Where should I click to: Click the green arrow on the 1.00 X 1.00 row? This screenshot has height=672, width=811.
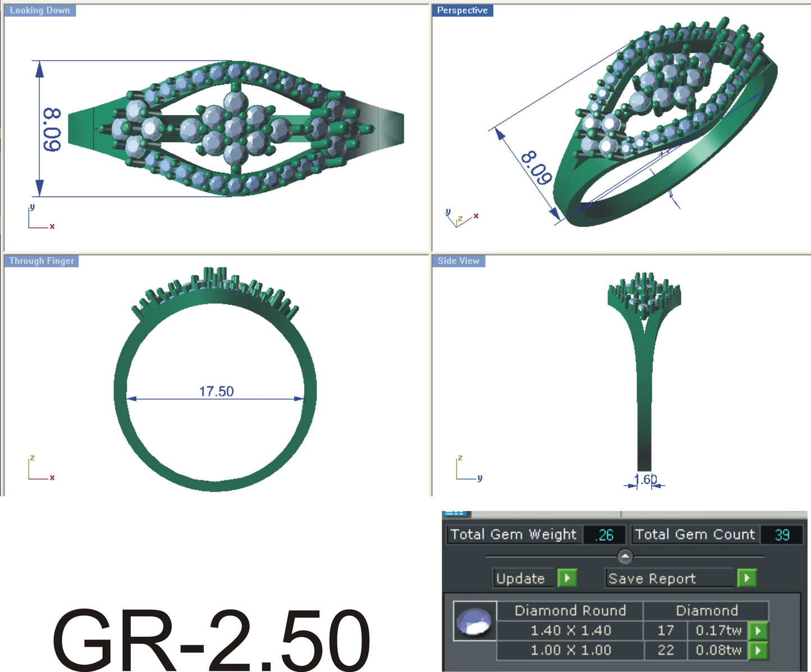click(x=758, y=650)
